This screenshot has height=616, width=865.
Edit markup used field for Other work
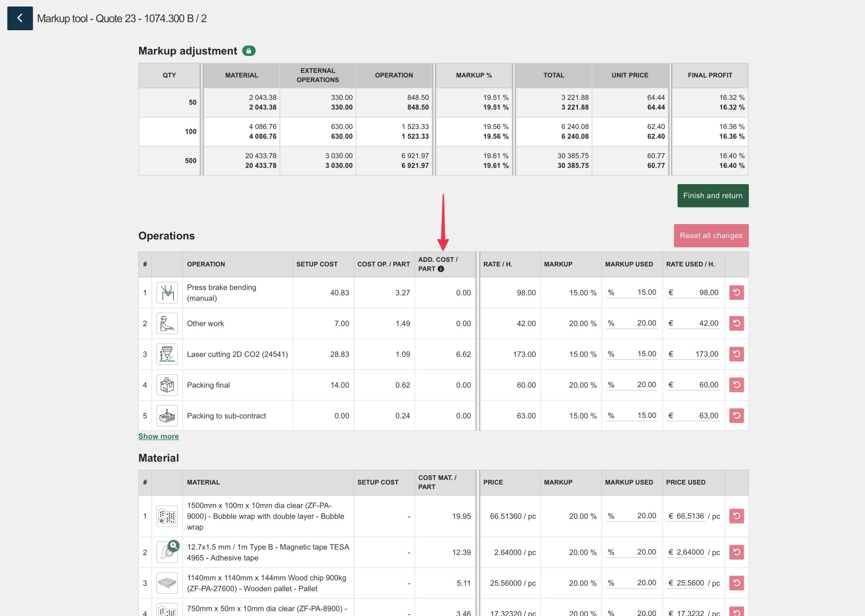tap(637, 323)
